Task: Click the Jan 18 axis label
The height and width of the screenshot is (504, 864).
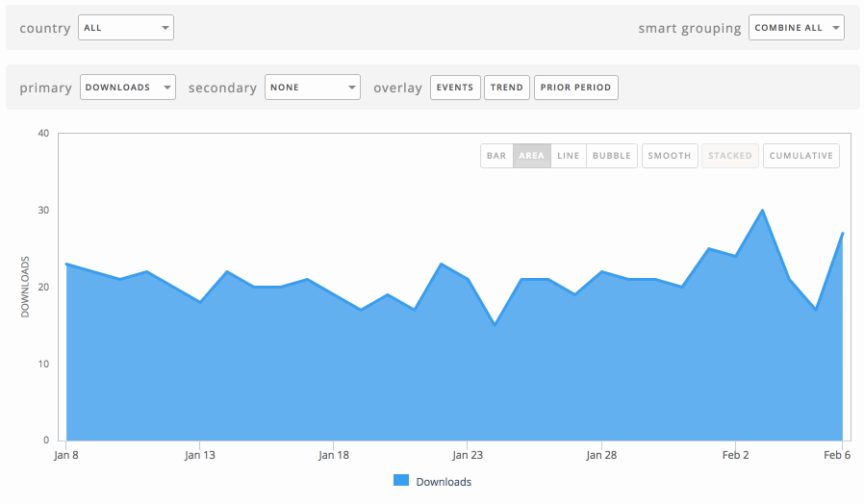Action: pyautogui.click(x=334, y=455)
